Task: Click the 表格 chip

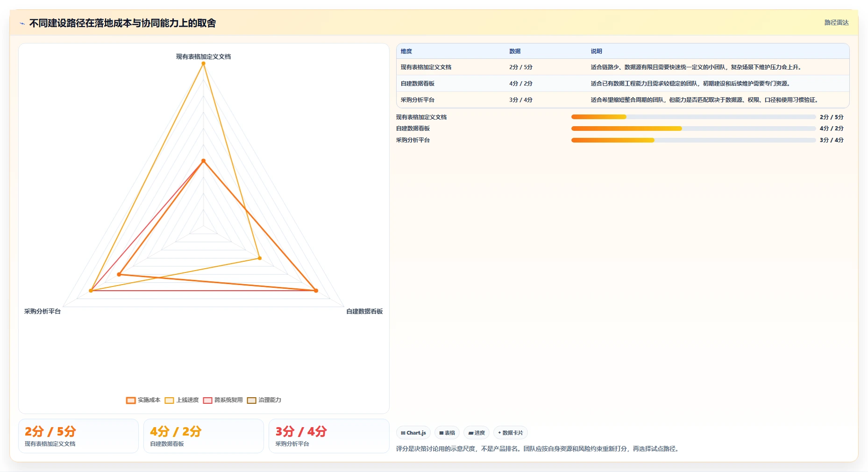Action: point(447,433)
